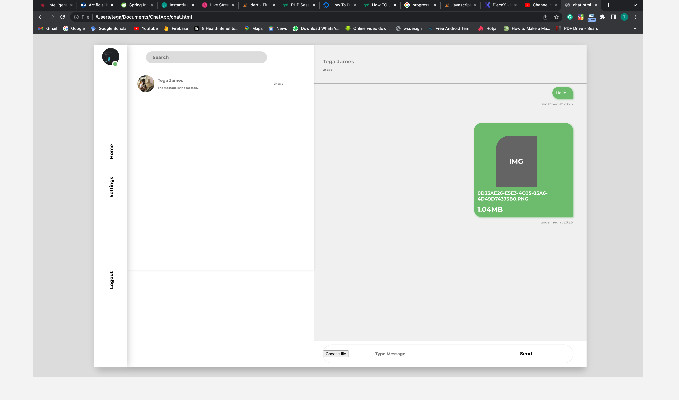Open the Extensions puzzle-piece icon
The image size is (679, 400).
click(x=602, y=17)
